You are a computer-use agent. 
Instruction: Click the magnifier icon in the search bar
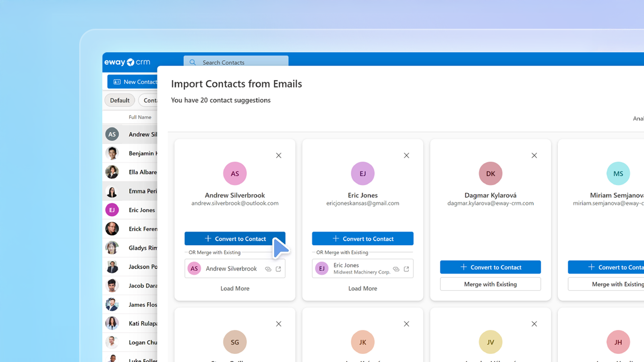click(x=192, y=62)
